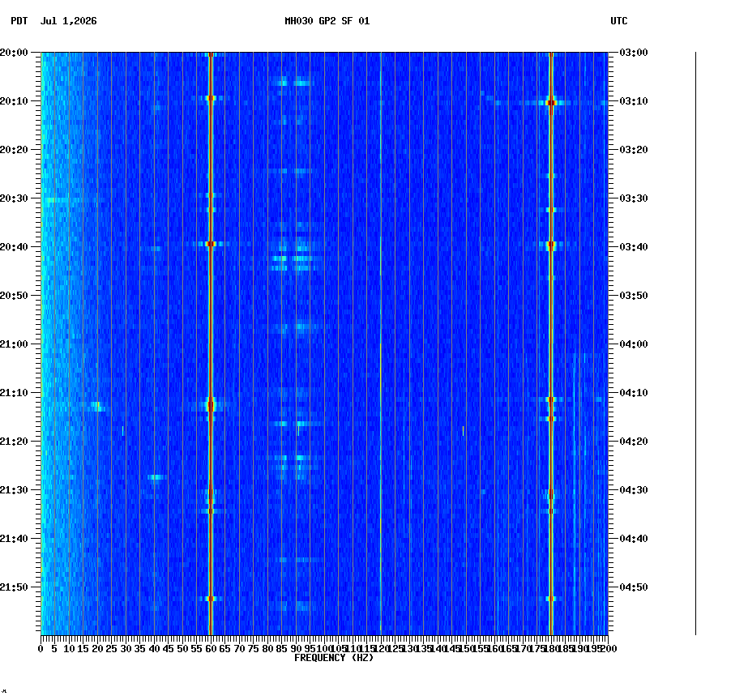Click the '20:30' PDT time label
This screenshot has width=731, height=700.
click(14, 198)
